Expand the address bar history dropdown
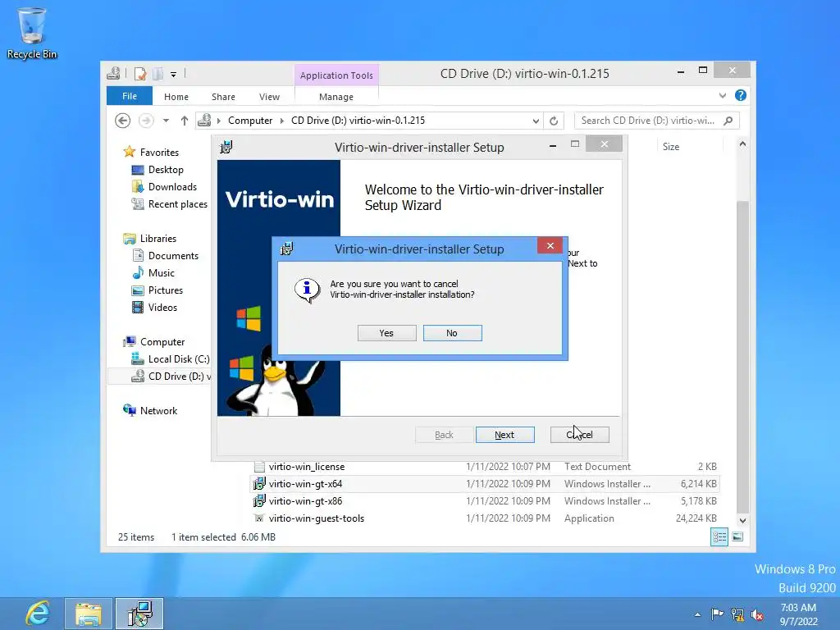 point(536,121)
